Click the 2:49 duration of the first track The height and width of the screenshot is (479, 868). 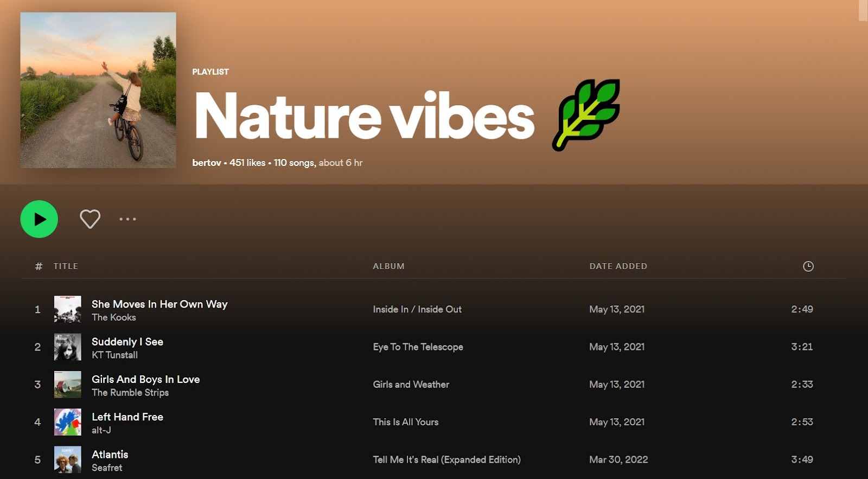pos(802,309)
